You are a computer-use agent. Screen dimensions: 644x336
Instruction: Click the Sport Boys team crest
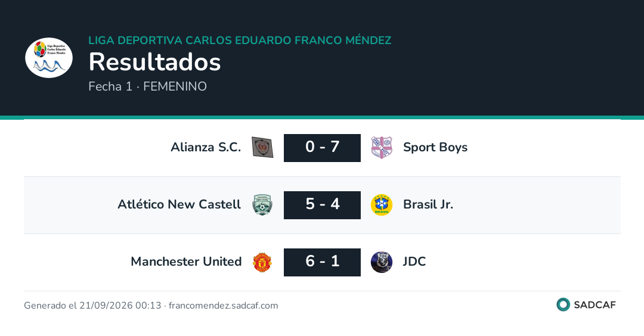coord(382,147)
